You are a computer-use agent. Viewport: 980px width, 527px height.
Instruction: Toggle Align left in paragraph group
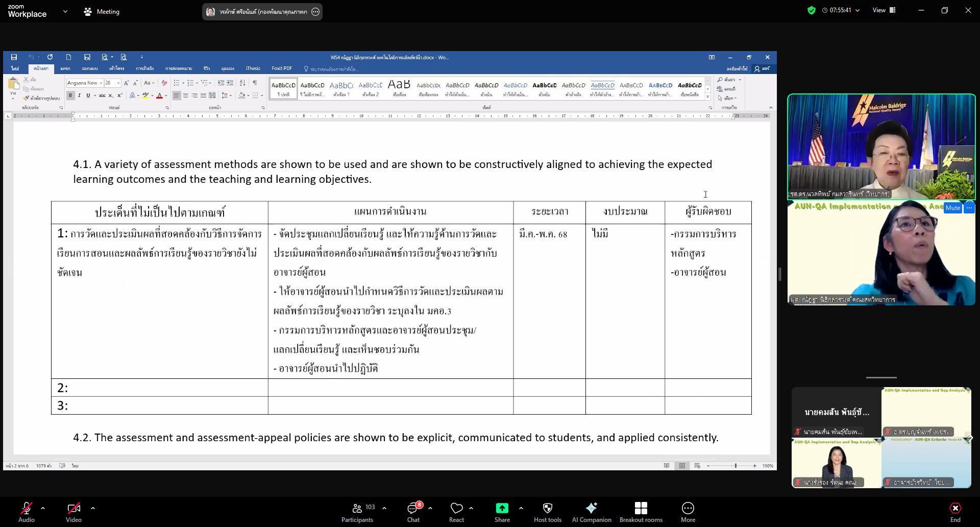click(177, 95)
